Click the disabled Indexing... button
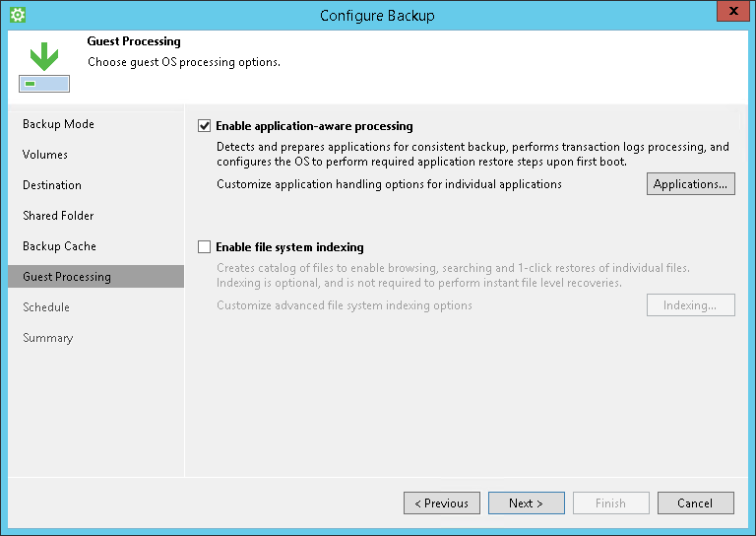The width and height of the screenshot is (756, 536). (x=690, y=304)
